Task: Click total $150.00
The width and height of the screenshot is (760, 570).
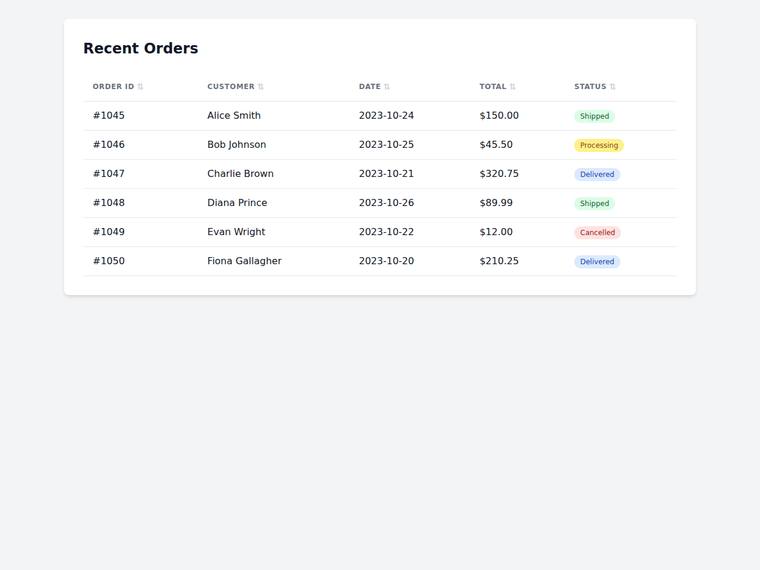Action: 499,116
